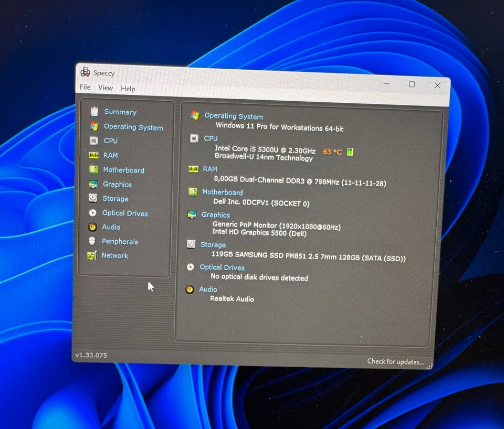504x429 pixels.
Task: Click the Intel HD Graphics 5500 text
Action: [x=259, y=232]
